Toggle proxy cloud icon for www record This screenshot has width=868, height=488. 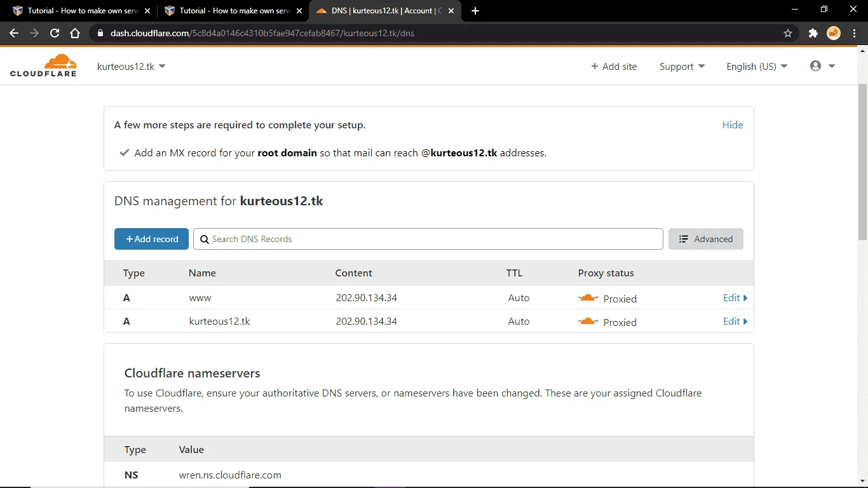(588, 297)
